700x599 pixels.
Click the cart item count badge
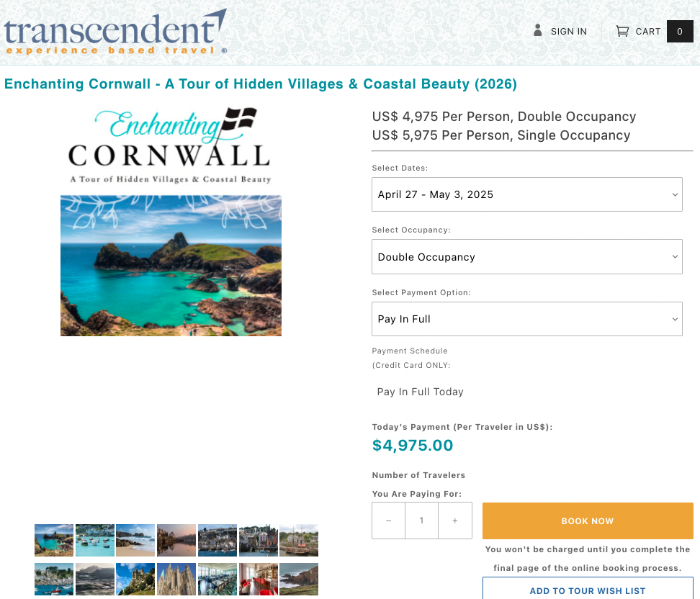(680, 31)
